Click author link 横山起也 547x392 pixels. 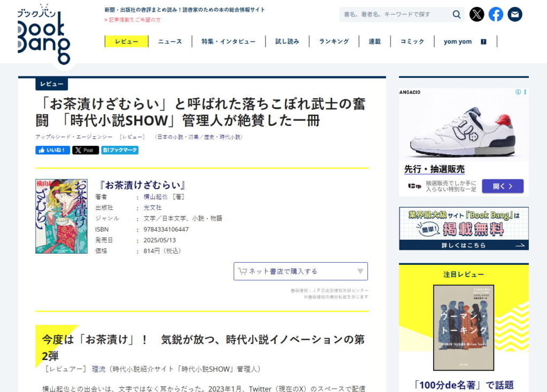coord(155,197)
